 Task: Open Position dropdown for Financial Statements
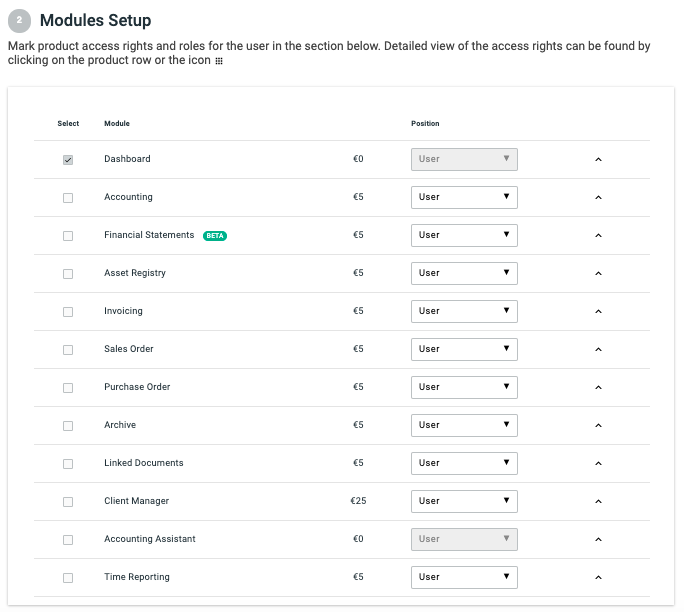pyautogui.click(x=464, y=236)
